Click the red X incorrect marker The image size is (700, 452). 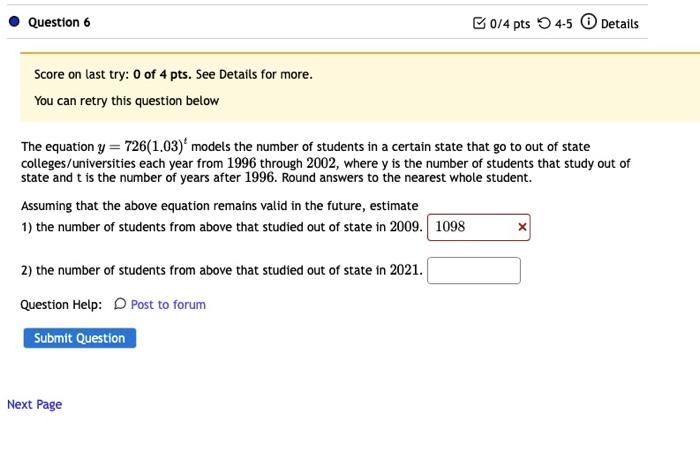pos(522,227)
